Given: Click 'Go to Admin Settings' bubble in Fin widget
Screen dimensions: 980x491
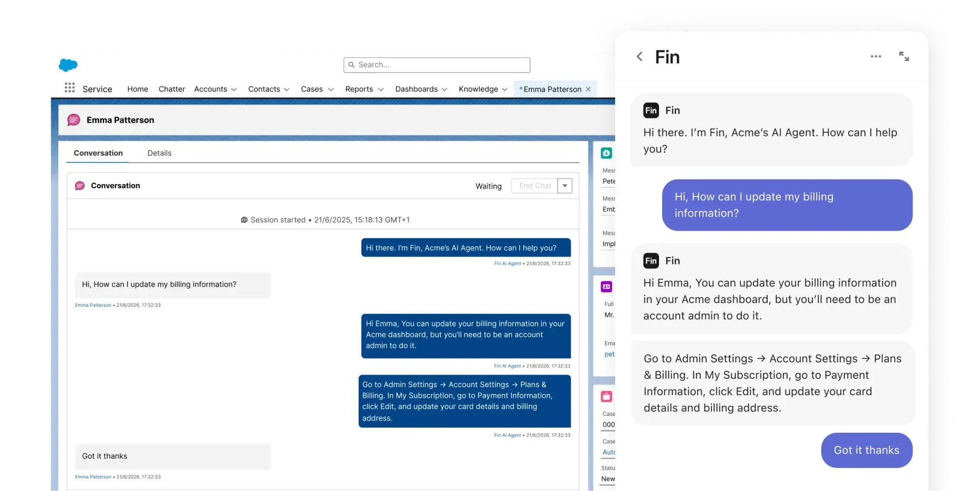Looking at the screenshot, I should point(773,383).
